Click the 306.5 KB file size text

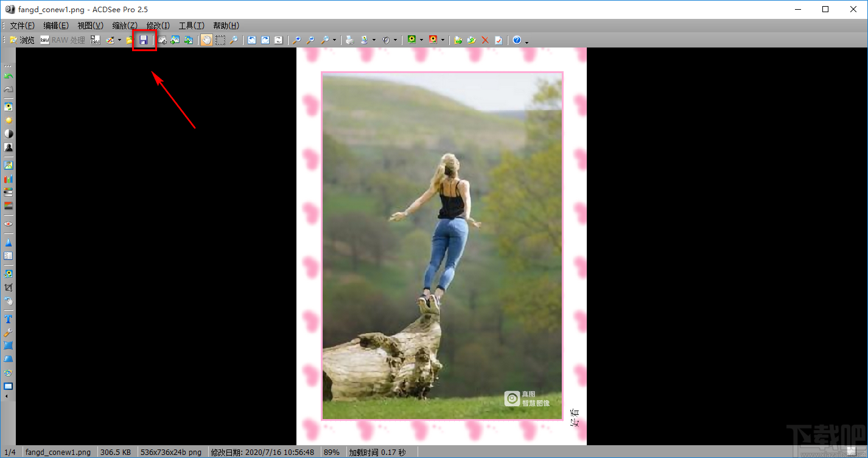(116, 453)
